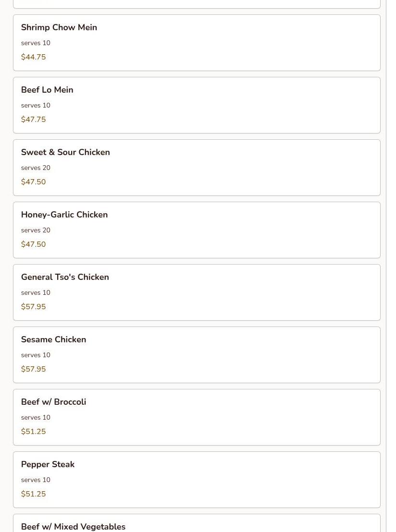396x532 pixels.
Task: Click "serves 10" under Pepper Steak
Action: 36,480
